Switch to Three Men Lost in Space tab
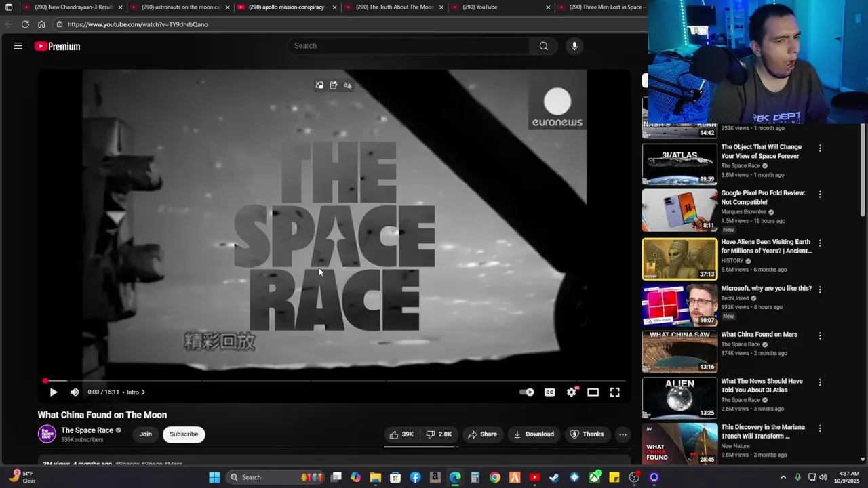This screenshot has width=868, height=488. [602, 7]
